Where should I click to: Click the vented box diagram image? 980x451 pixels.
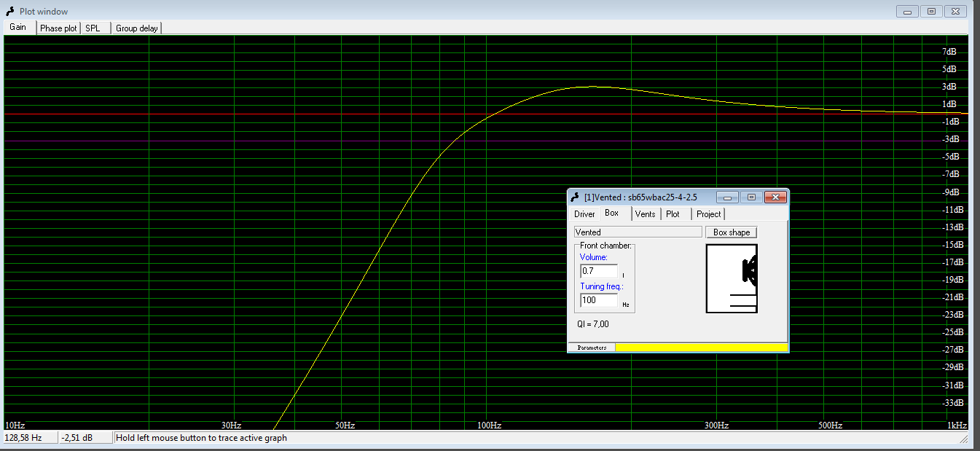[x=732, y=279]
